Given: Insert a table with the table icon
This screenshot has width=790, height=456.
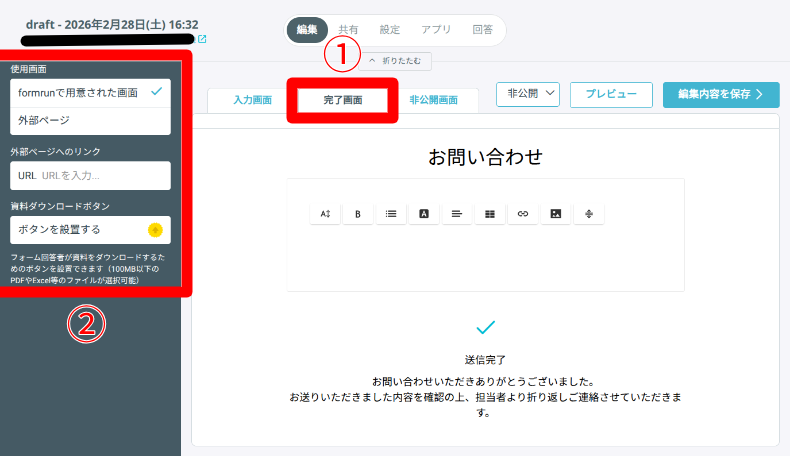Looking at the screenshot, I should tap(490, 214).
